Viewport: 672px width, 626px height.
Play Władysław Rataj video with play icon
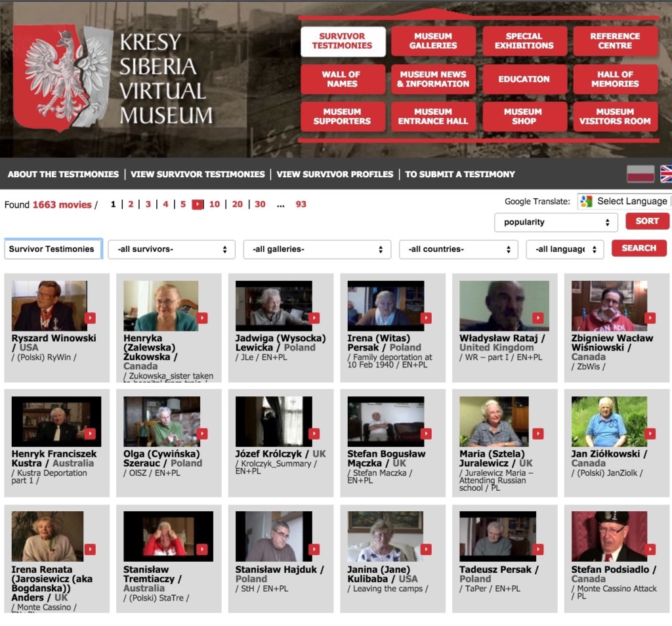(538, 318)
